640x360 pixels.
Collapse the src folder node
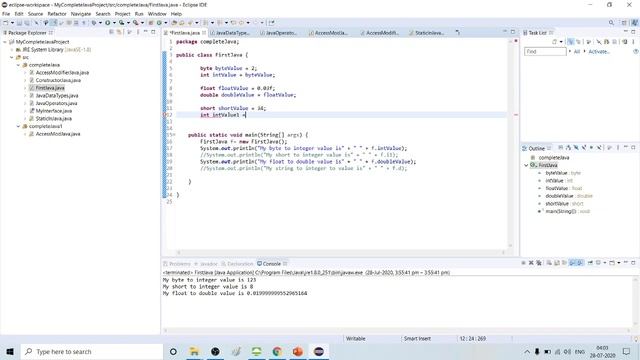tap(12, 58)
